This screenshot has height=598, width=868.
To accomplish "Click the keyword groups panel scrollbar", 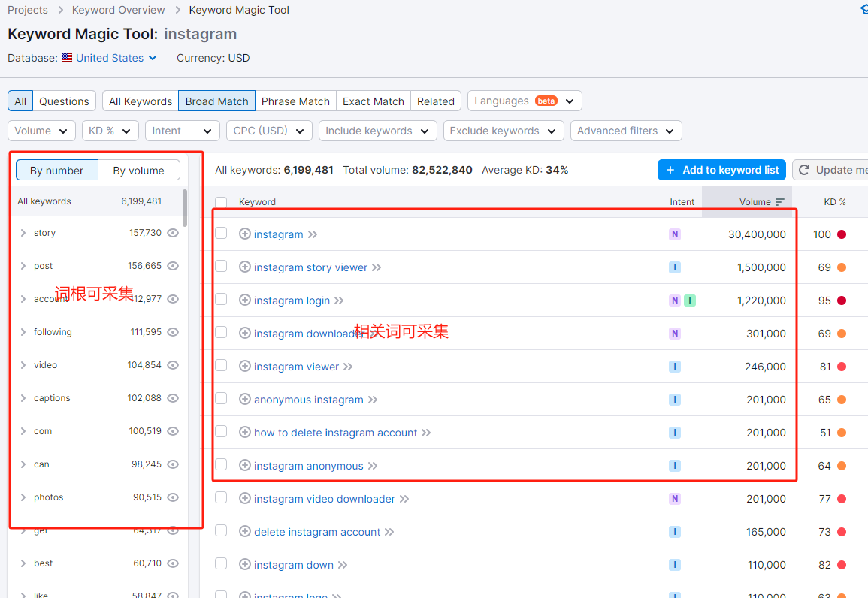I will tap(184, 207).
